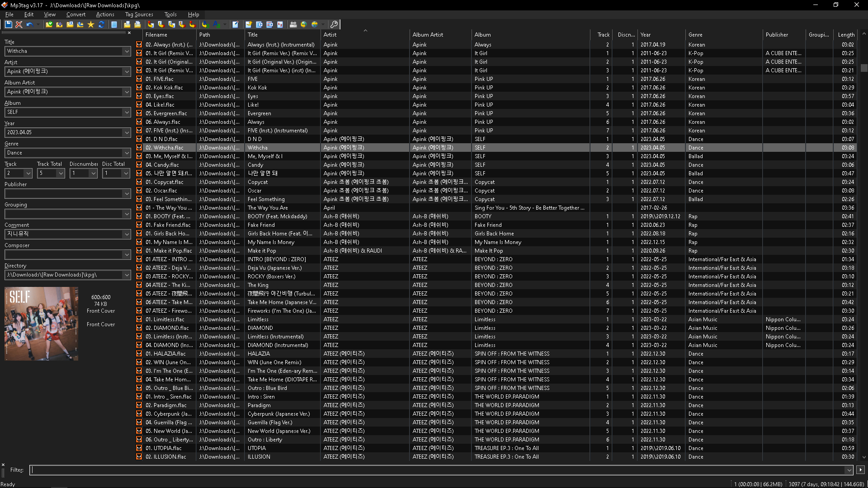This screenshot has width=868, height=488.
Task: Click the filter go arrow button
Action: 860,470
